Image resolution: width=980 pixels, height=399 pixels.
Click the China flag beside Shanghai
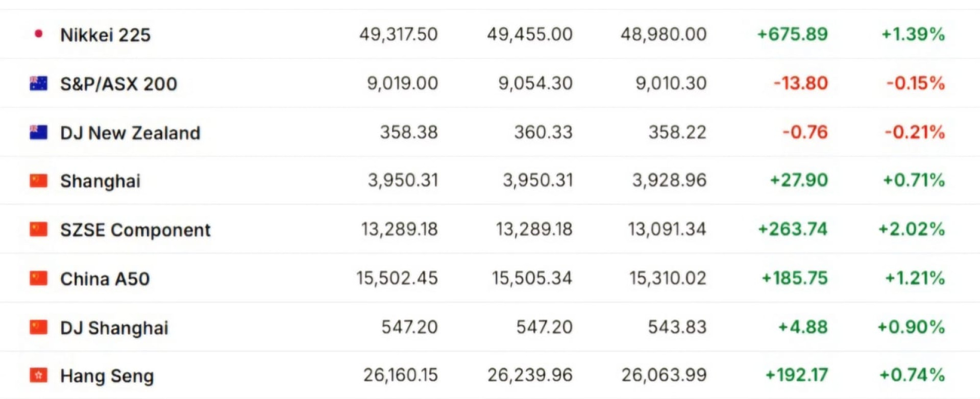[x=38, y=181]
